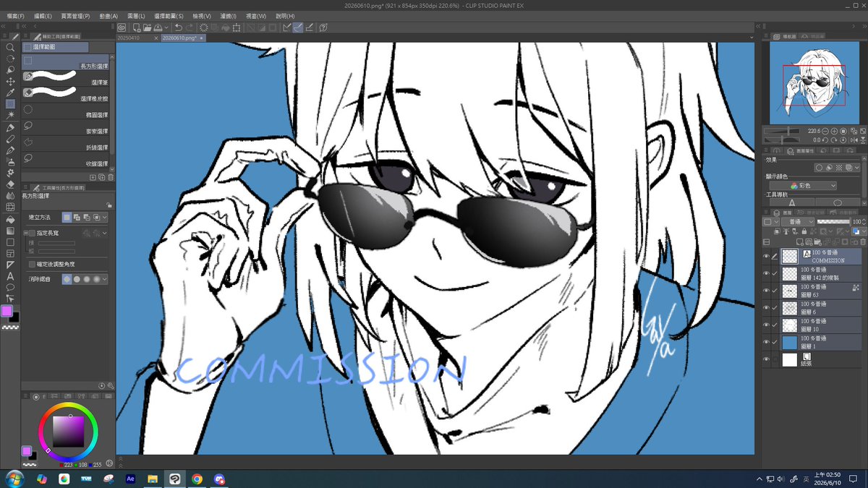Open 檔案(F) menu
Viewport: 868px width, 488px height.
(14, 15)
